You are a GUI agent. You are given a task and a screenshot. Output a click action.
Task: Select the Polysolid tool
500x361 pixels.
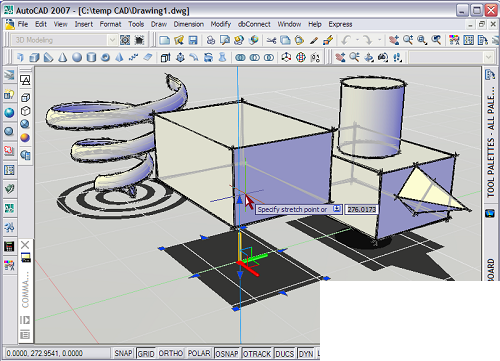point(20,57)
